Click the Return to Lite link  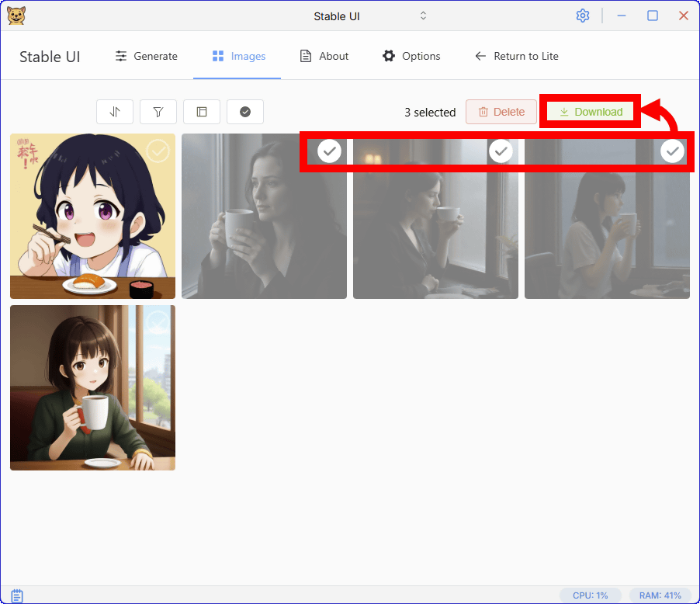tap(517, 56)
